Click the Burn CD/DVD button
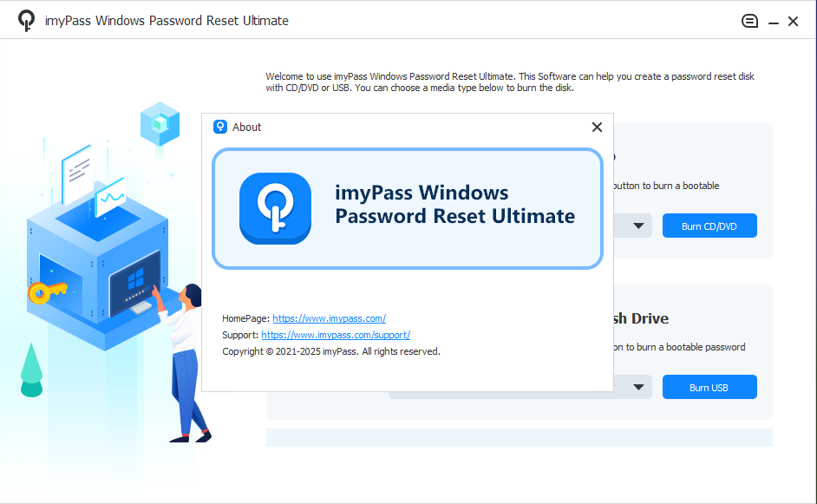This screenshot has width=817, height=504. [x=709, y=226]
